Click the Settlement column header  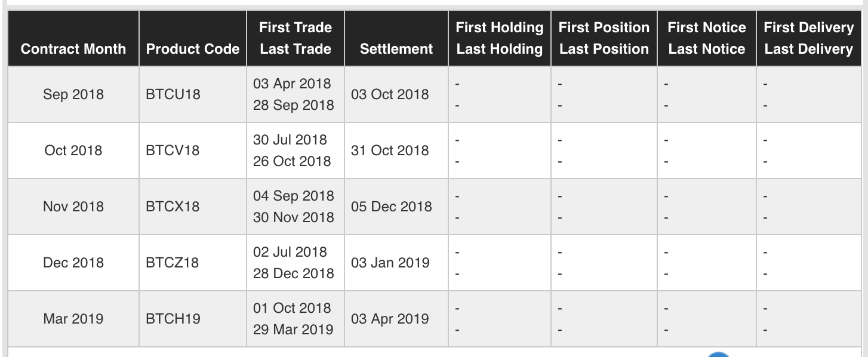pos(396,38)
